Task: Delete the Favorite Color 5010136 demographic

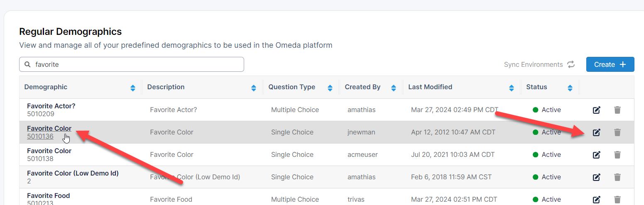Action: [617, 132]
